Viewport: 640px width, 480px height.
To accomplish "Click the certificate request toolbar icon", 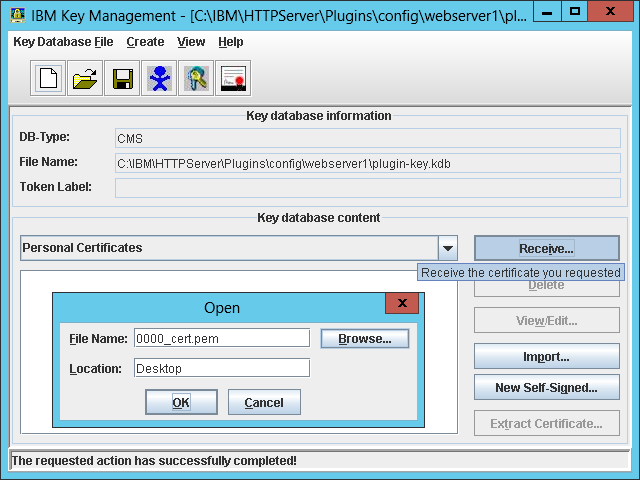I will coord(233,78).
